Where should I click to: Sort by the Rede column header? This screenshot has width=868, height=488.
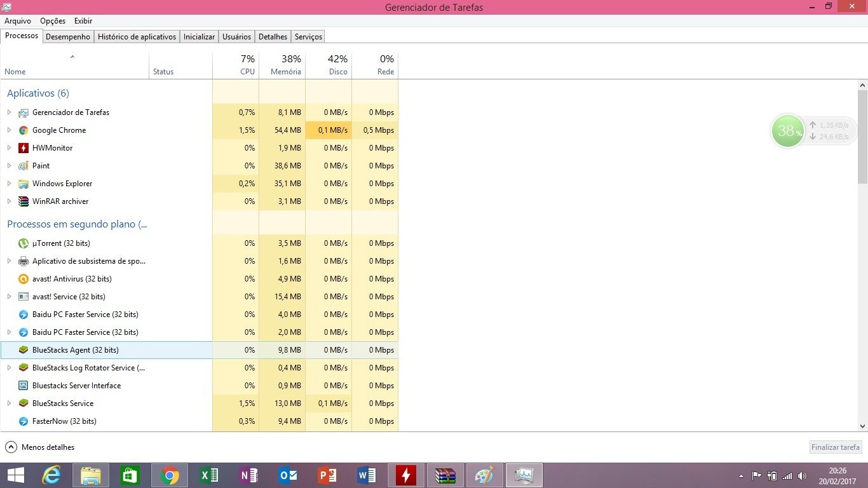[375, 65]
